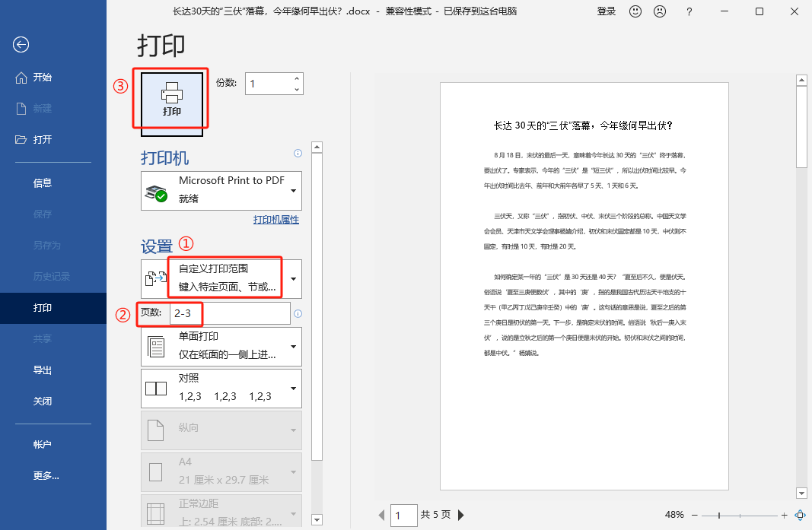This screenshot has height=530, width=812.
Task: Switch to the 新建 page in sidebar
Action: tap(42, 108)
